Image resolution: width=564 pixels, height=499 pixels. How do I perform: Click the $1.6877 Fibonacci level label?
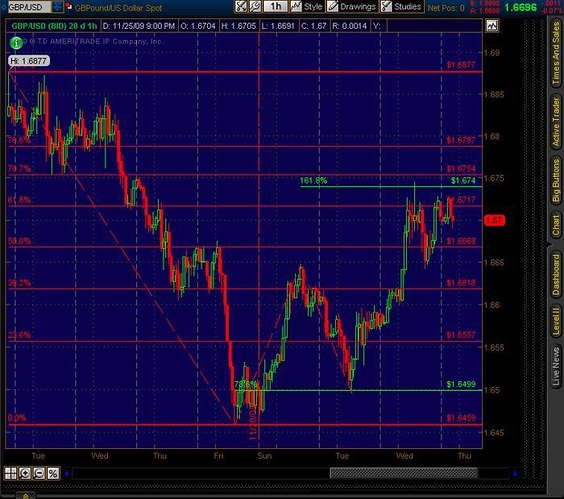pos(461,65)
